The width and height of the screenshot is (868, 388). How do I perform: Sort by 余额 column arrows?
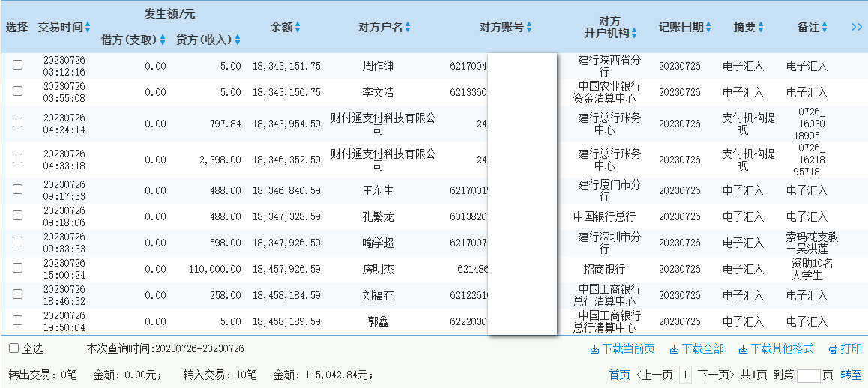coord(298,27)
